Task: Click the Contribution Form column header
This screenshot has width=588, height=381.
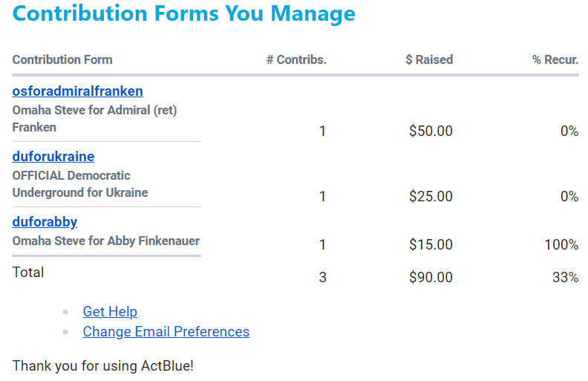Action: [x=62, y=59]
